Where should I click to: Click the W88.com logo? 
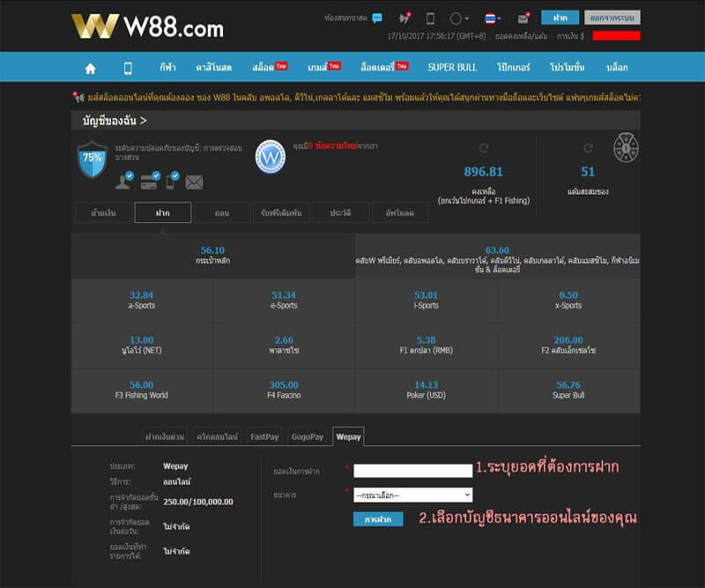(x=147, y=26)
